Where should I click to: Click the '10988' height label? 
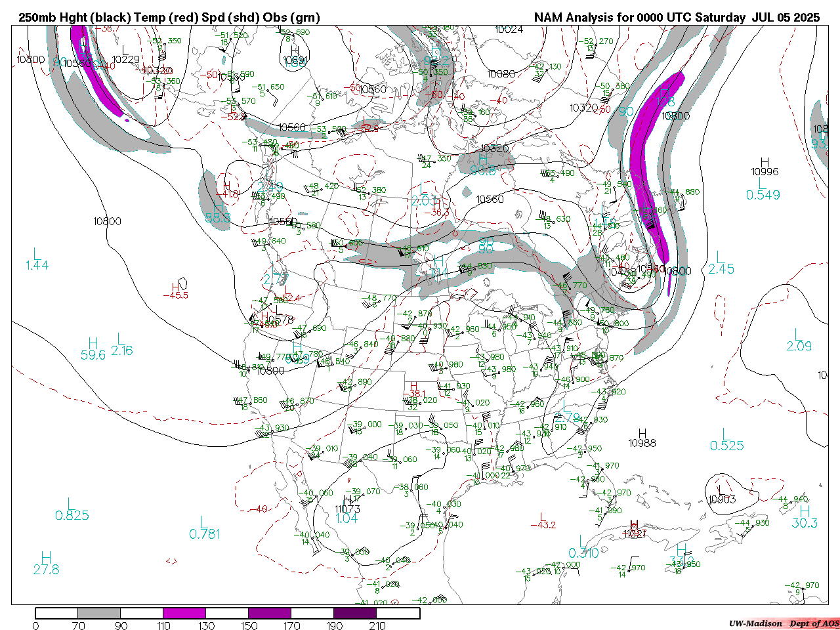[642, 443]
